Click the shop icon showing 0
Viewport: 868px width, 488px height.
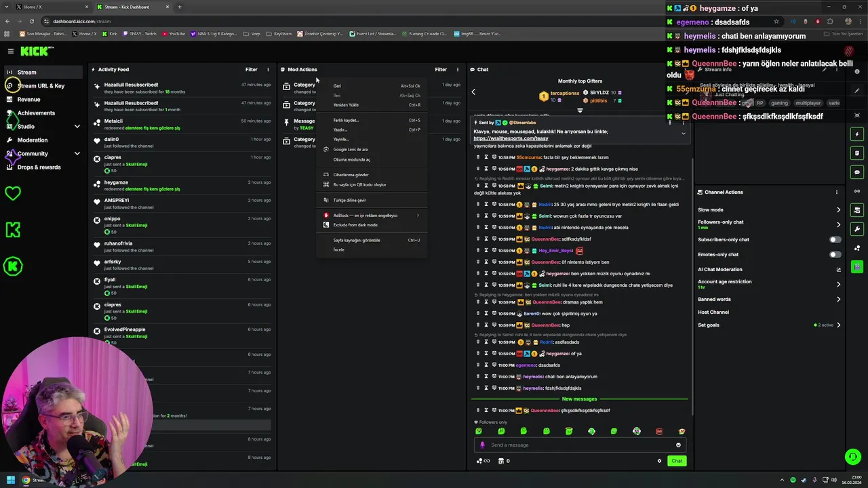tap(504, 461)
